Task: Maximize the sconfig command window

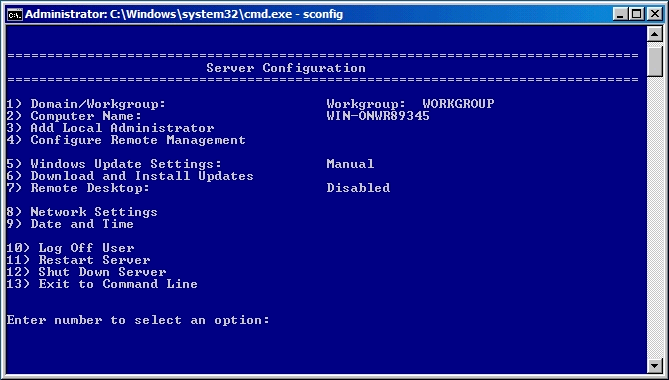Action: (x=636, y=14)
